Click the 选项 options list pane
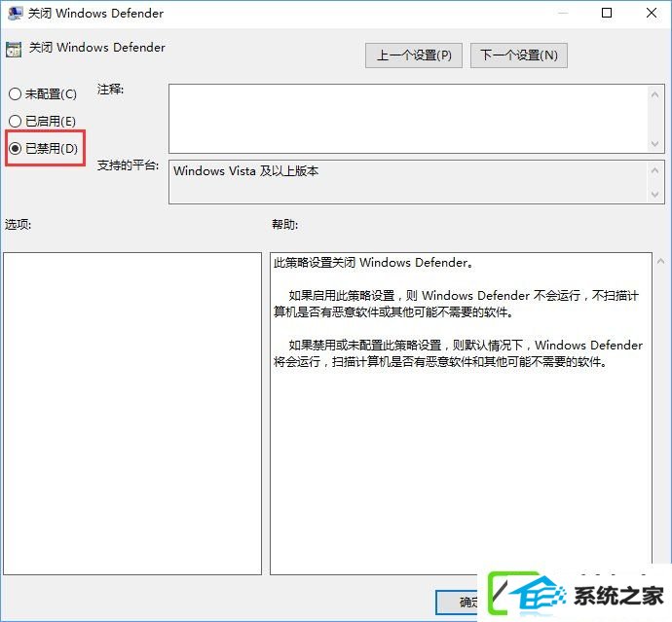The image size is (672, 622). click(132, 414)
